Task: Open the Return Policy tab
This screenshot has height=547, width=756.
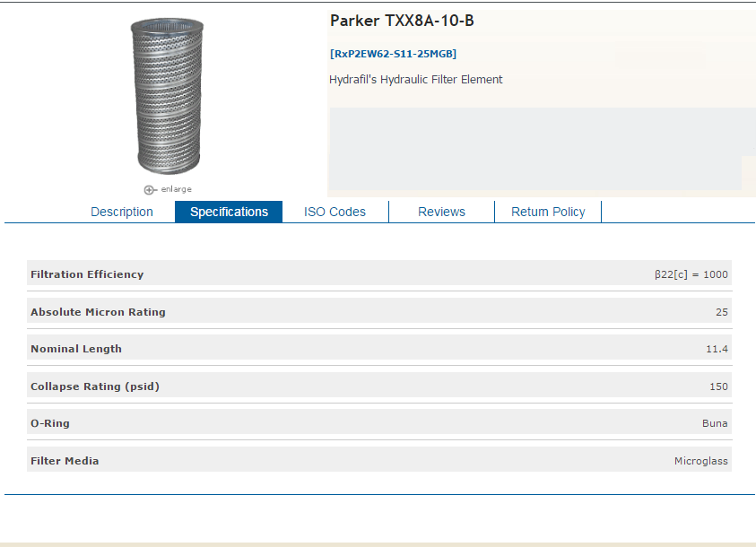Action: pyautogui.click(x=548, y=212)
